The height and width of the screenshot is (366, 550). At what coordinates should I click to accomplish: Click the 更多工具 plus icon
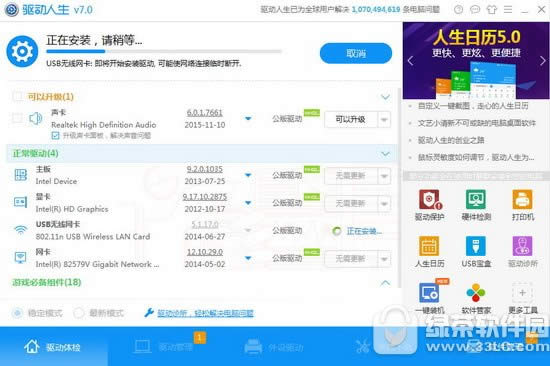coord(523,293)
